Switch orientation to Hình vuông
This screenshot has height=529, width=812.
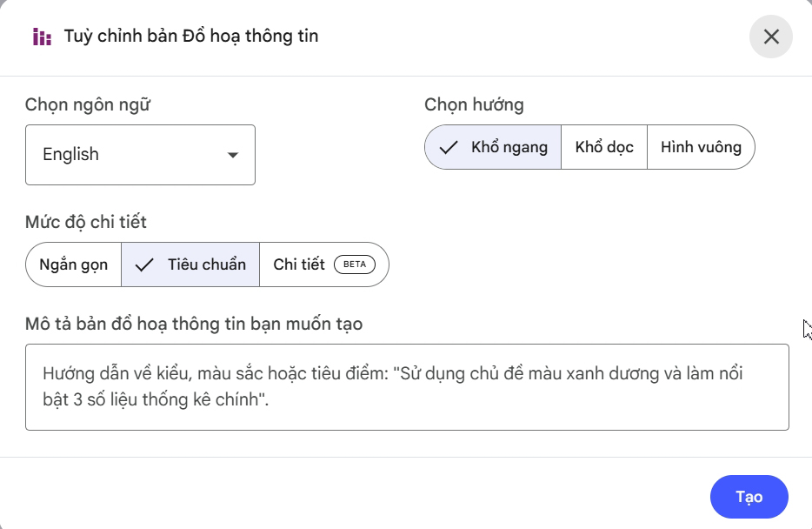(x=701, y=147)
